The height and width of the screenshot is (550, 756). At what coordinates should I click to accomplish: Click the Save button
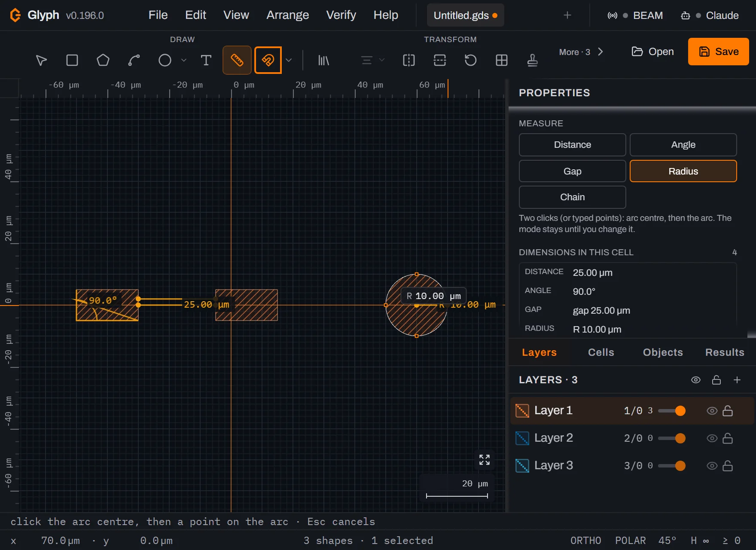pos(719,52)
